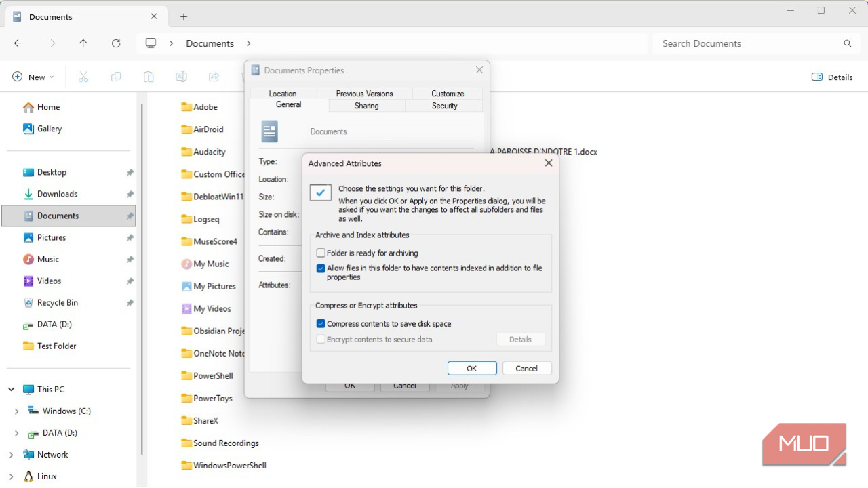The width and height of the screenshot is (868, 488).
Task: Select the General tab
Action: 289,105
